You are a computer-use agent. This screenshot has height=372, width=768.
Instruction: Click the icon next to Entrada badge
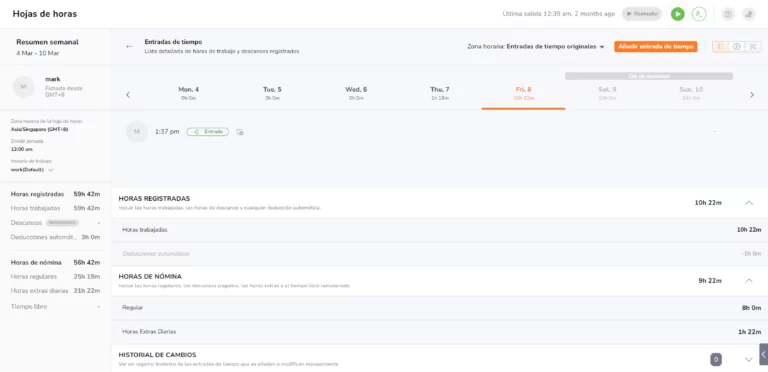click(x=240, y=132)
